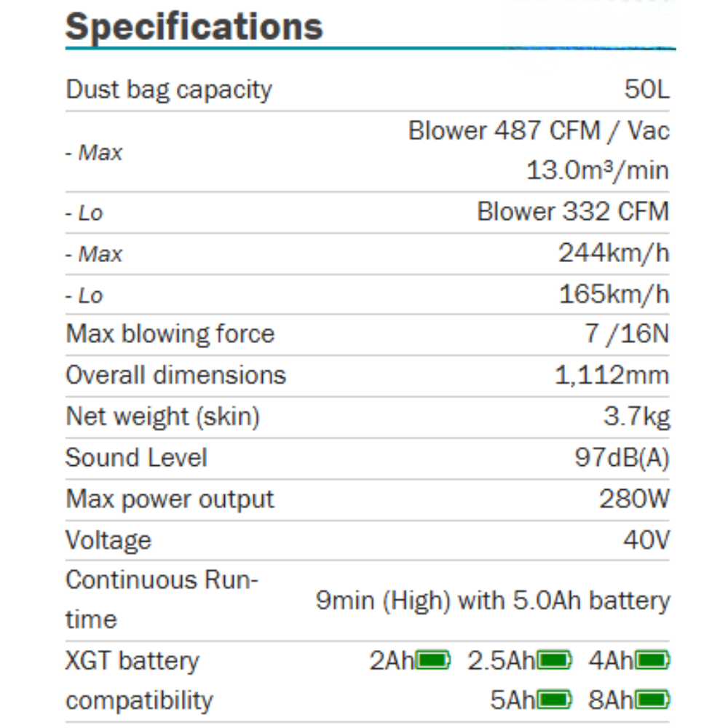Select the Voltage row label

[x=108, y=540]
